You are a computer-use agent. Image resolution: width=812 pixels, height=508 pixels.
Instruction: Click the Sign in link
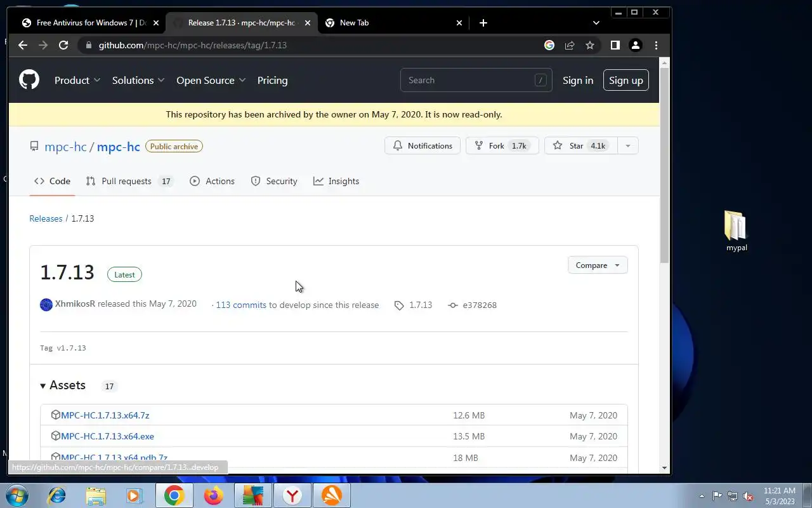pos(578,80)
